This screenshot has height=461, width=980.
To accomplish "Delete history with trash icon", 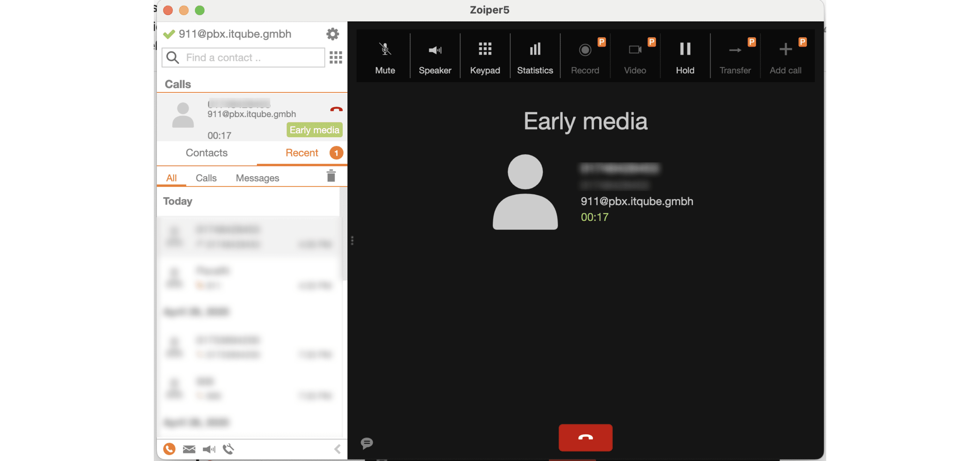I will click(331, 176).
